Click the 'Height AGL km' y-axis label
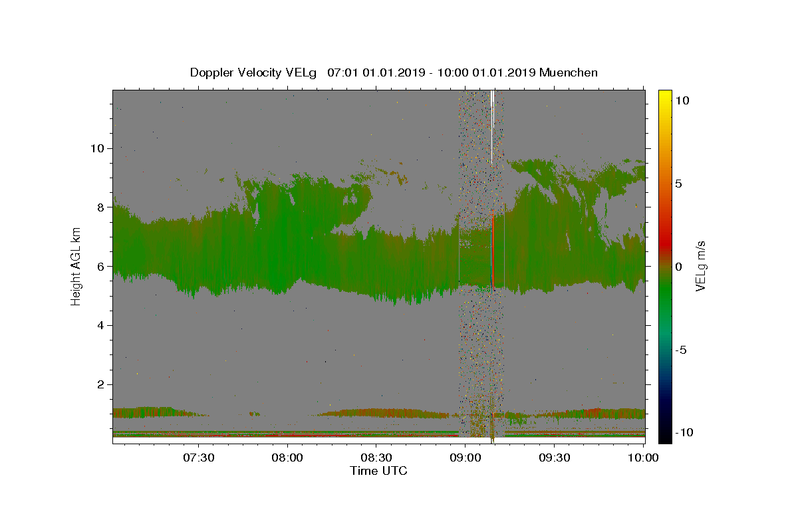 click(76, 266)
